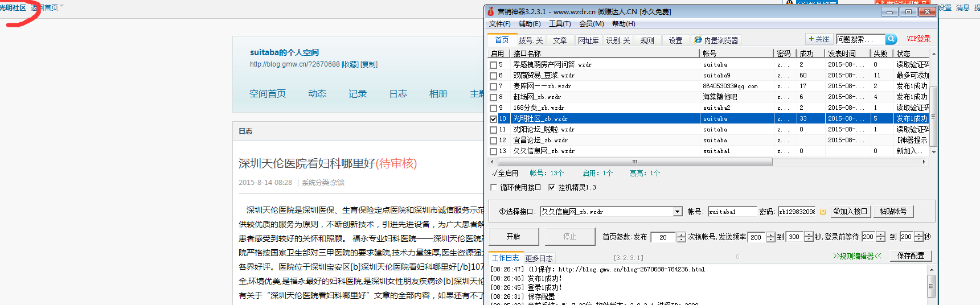
Task: Switch to the 网址库 tab
Action: coord(588,40)
